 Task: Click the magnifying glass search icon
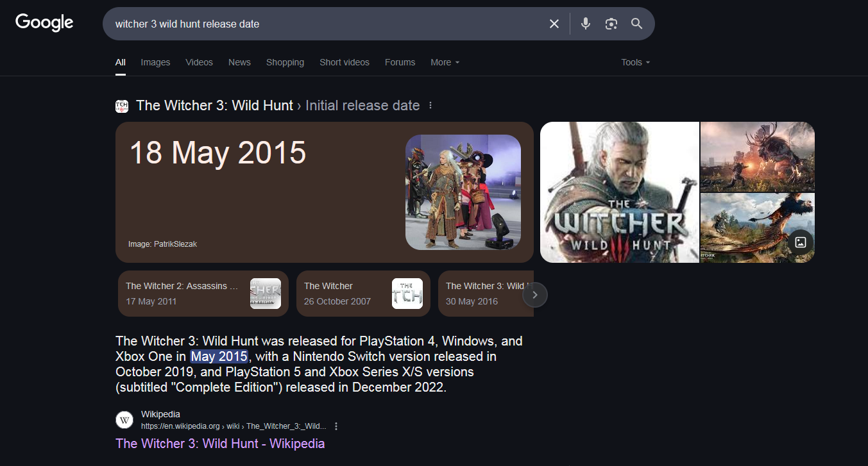[x=636, y=24]
